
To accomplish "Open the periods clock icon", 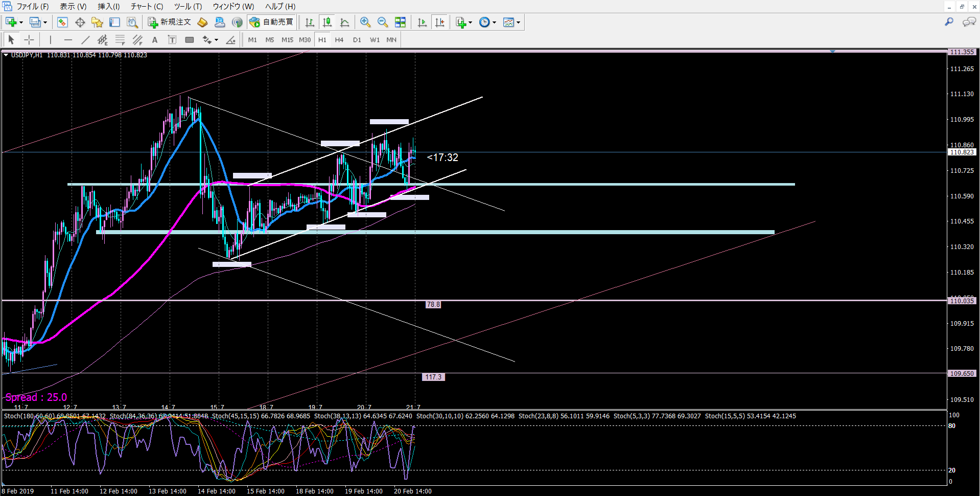I will 484,22.
